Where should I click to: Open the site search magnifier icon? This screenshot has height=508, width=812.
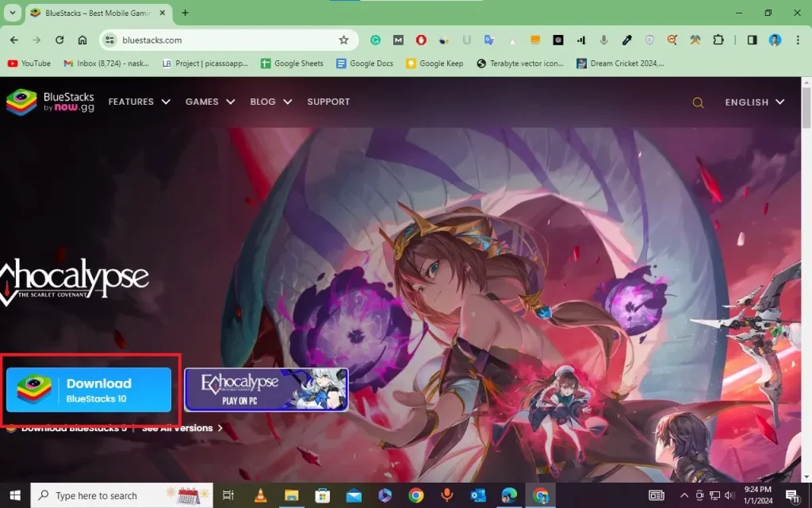tap(698, 102)
